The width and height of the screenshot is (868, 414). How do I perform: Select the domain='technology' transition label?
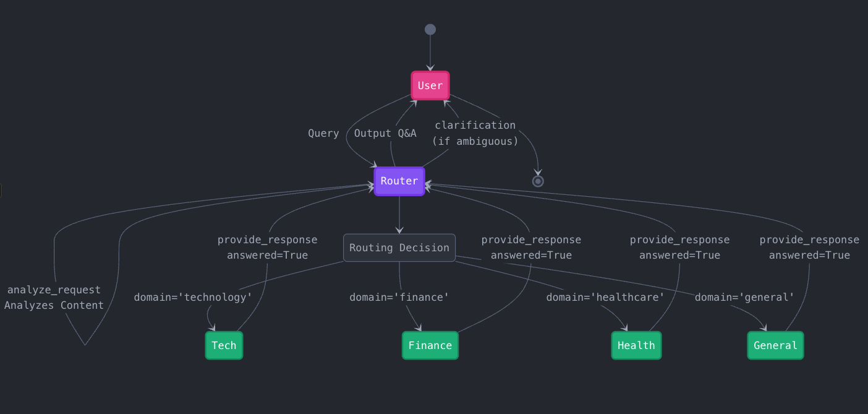pyautogui.click(x=193, y=297)
